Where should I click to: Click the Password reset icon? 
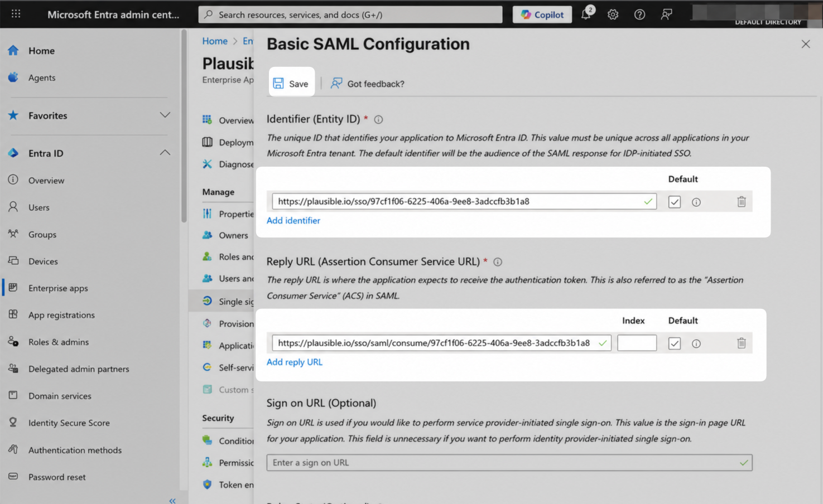[13, 477]
